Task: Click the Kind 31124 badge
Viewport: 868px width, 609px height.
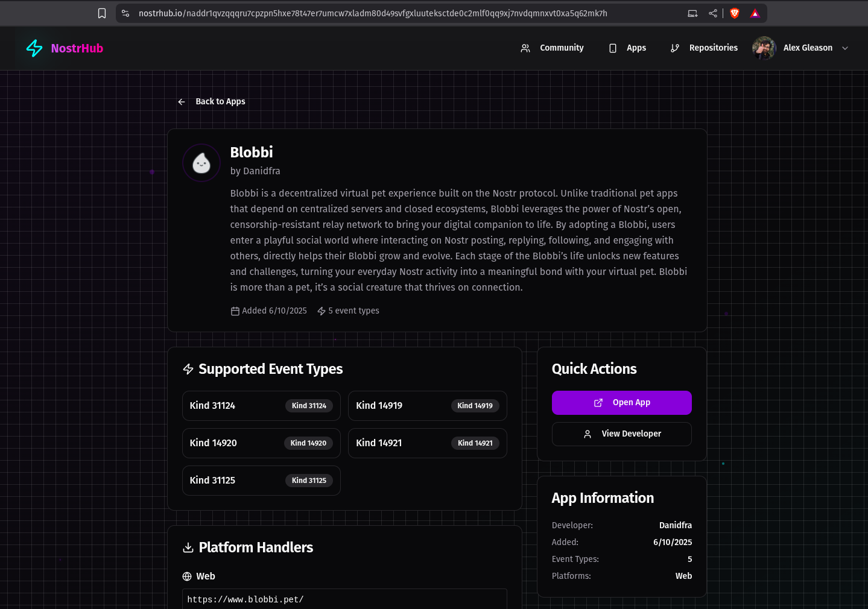Action: tap(309, 406)
